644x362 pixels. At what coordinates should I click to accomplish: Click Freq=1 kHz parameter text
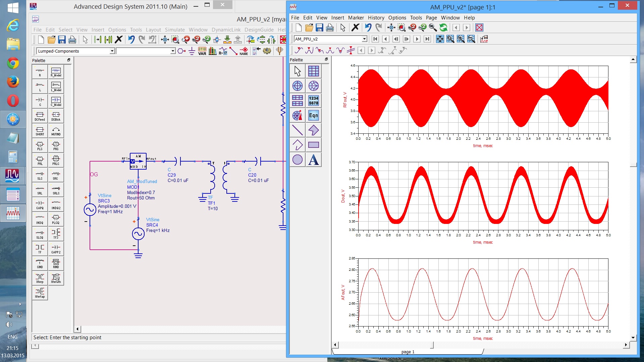[158, 230]
